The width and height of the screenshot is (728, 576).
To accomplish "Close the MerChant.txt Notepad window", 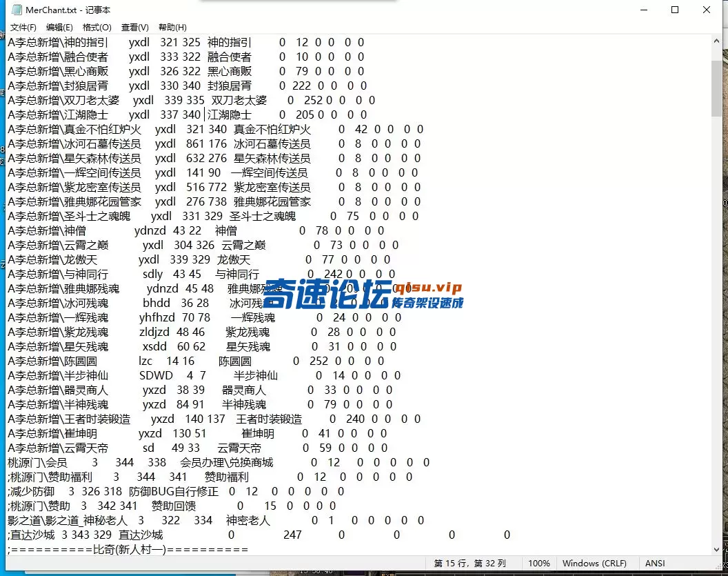I will [x=706, y=10].
